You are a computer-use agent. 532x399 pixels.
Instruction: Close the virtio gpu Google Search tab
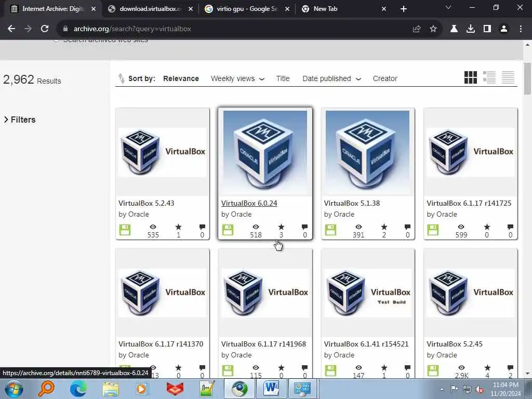coord(287,9)
